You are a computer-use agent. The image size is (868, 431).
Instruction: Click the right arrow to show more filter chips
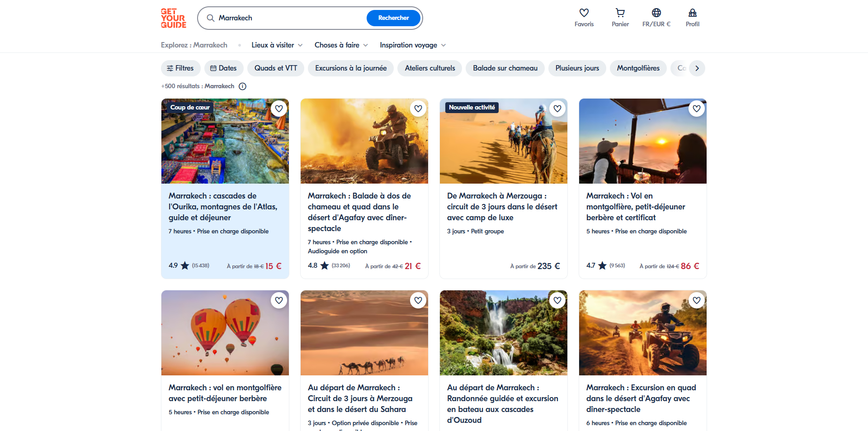click(697, 68)
